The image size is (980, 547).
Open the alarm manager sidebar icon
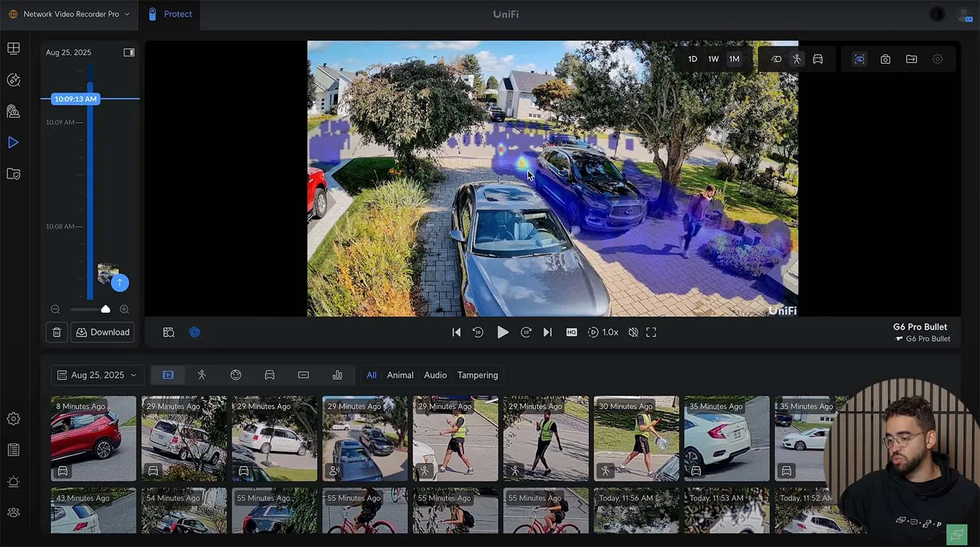[x=14, y=482]
